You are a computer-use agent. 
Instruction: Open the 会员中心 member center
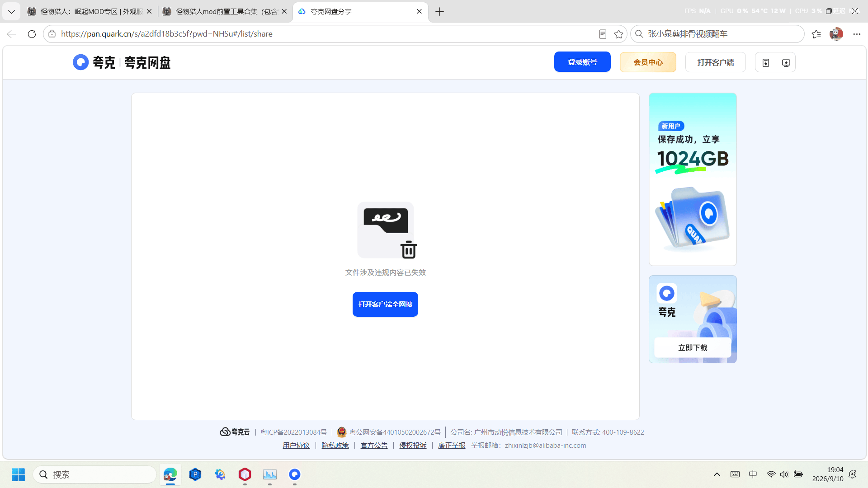tap(648, 62)
